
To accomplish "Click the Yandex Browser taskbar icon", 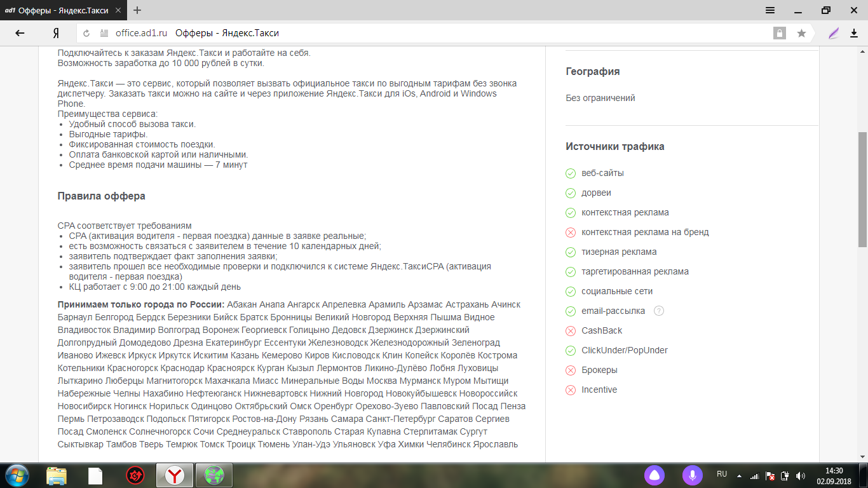I will (x=175, y=475).
